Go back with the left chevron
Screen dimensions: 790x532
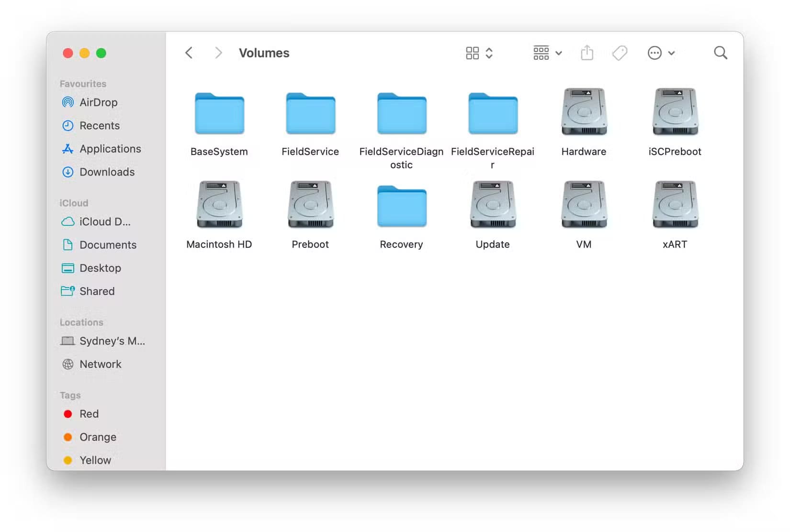coord(189,53)
